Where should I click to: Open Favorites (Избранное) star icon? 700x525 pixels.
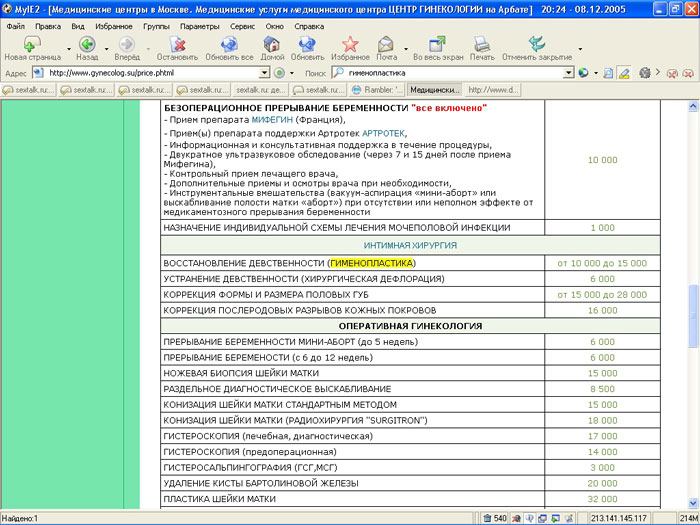click(x=349, y=45)
